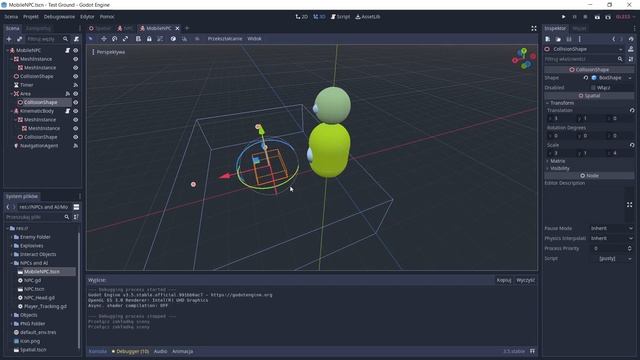This screenshot has width=640, height=360.
Task: Click Kopiuj to copy output
Action: pos(504,280)
